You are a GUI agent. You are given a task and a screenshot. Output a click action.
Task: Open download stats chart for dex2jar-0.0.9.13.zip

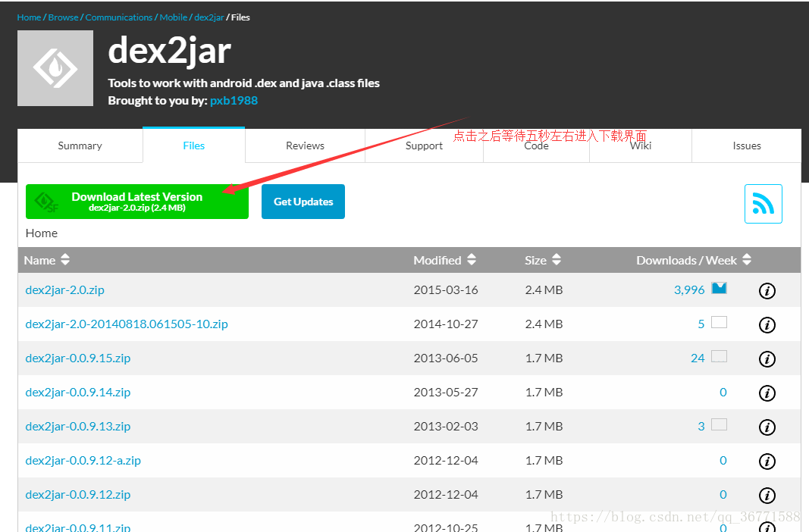pos(720,424)
